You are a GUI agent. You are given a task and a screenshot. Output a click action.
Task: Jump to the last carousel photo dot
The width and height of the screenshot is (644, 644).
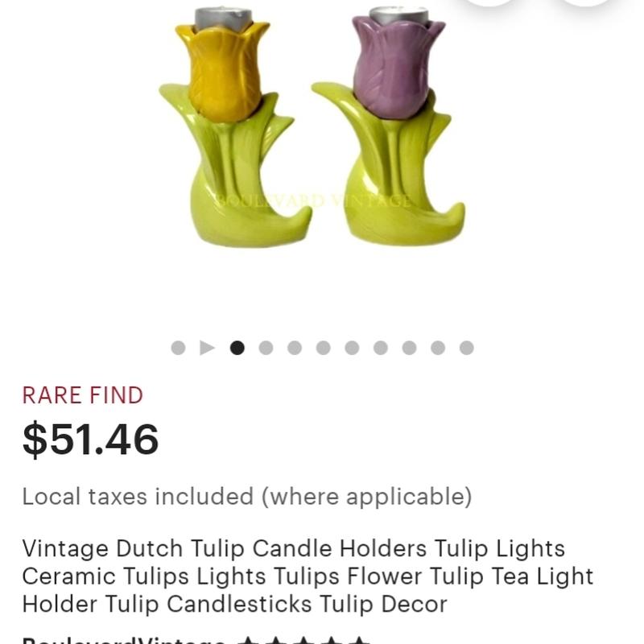click(x=467, y=348)
